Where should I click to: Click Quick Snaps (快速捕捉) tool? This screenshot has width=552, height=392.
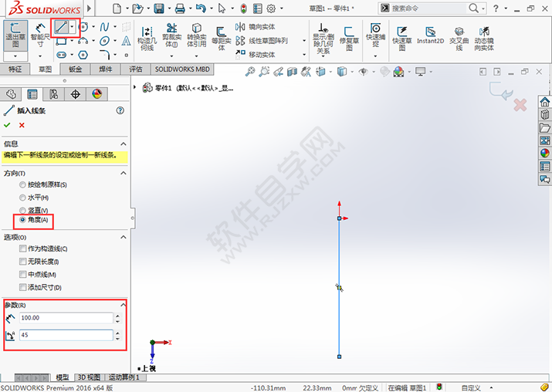[376, 35]
